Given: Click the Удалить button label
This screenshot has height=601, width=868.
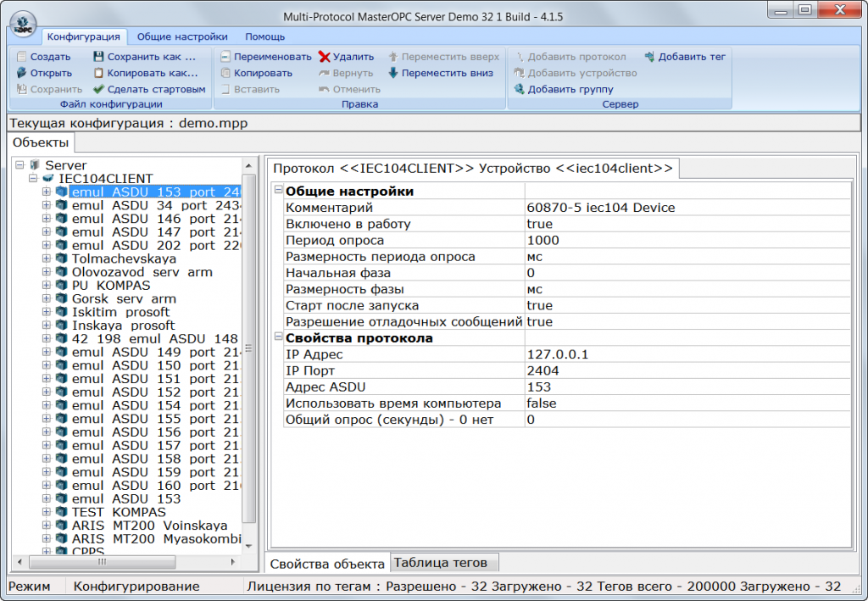Looking at the screenshot, I should (x=353, y=57).
